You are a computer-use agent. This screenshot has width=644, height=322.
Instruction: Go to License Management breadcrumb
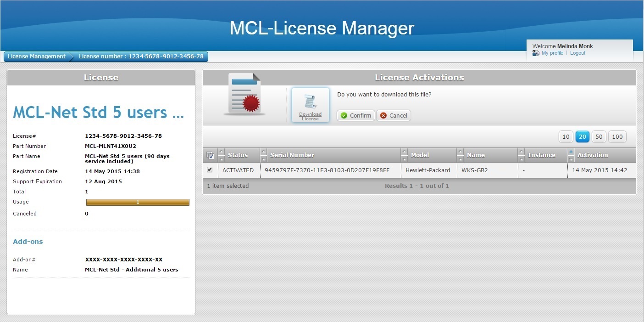point(37,56)
